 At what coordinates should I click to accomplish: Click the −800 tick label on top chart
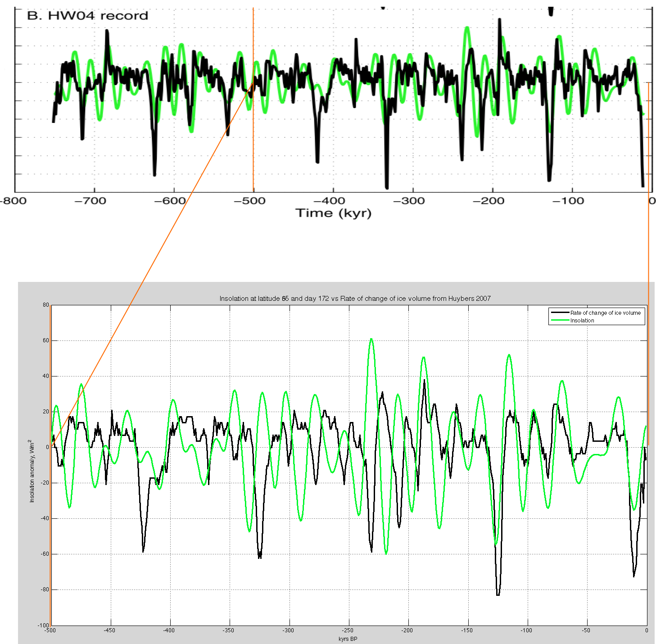coord(13,201)
